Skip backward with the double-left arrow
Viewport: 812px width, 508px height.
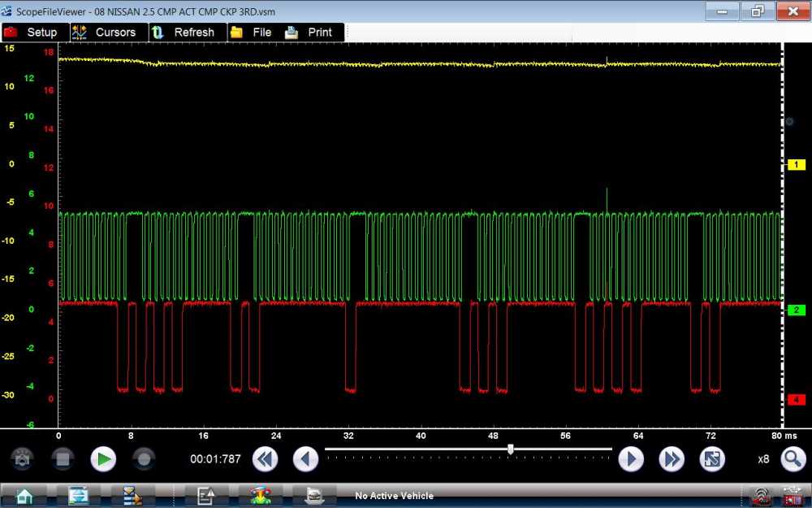[265, 459]
